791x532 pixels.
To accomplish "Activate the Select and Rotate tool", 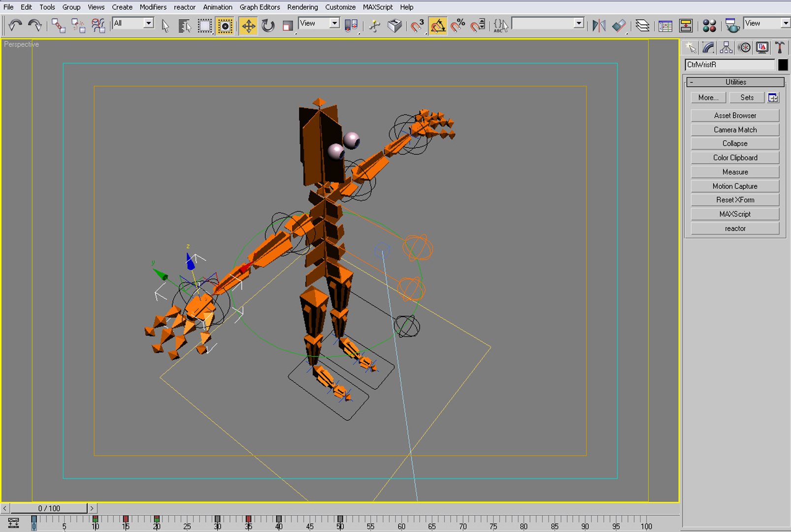I will coord(268,25).
